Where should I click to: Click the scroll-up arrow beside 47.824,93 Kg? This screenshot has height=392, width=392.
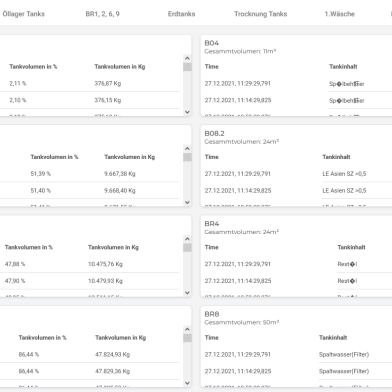(x=187, y=329)
